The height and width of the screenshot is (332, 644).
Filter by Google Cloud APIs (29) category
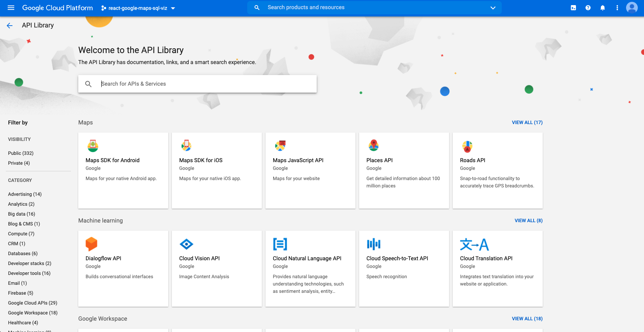click(33, 303)
